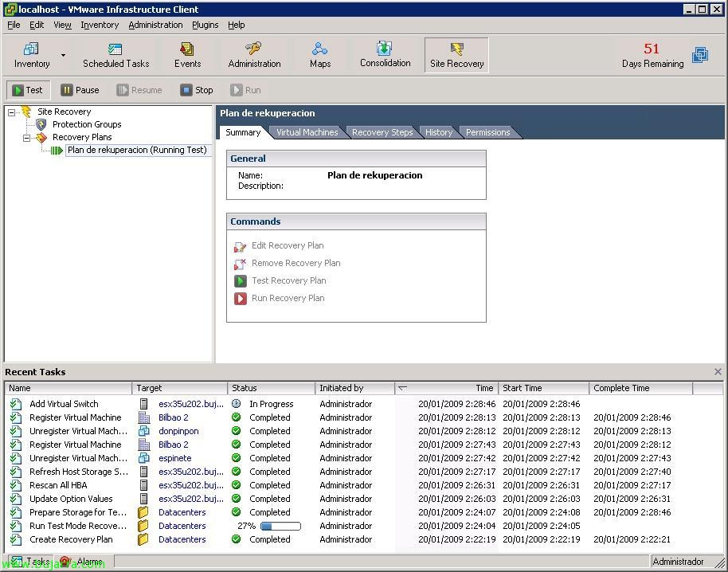Open the File menu
This screenshot has height=572, width=728.
pyautogui.click(x=14, y=25)
